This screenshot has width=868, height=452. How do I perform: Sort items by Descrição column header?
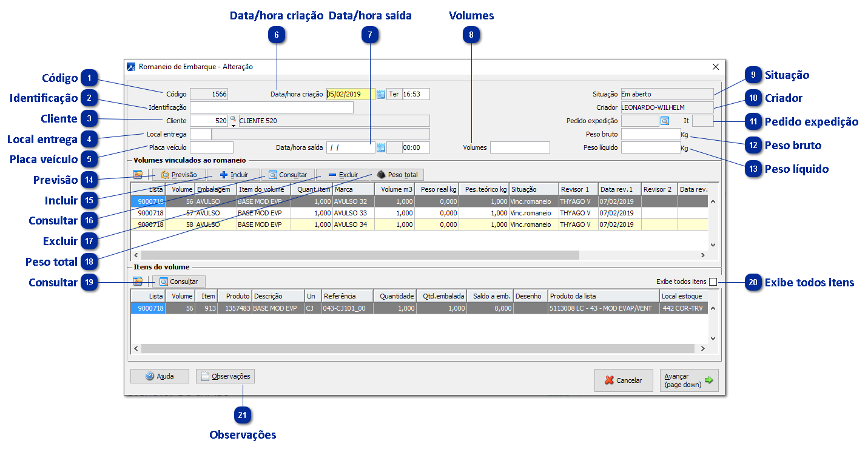278,296
